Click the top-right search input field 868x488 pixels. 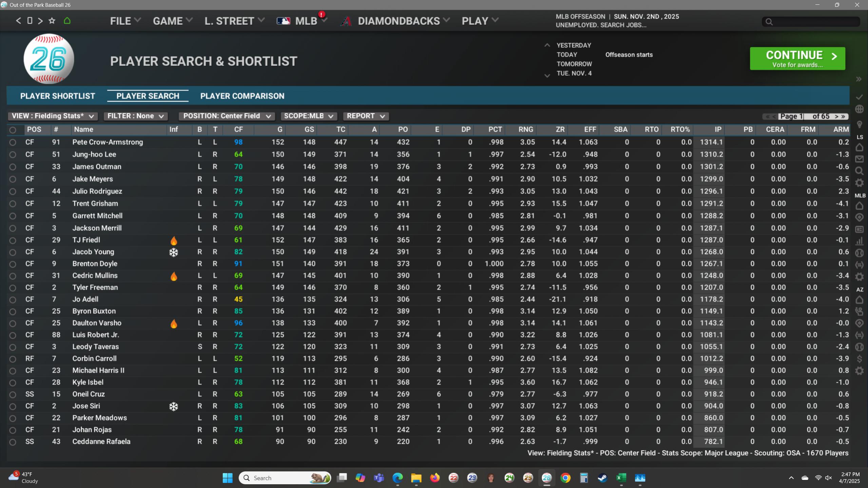click(x=814, y=22)
